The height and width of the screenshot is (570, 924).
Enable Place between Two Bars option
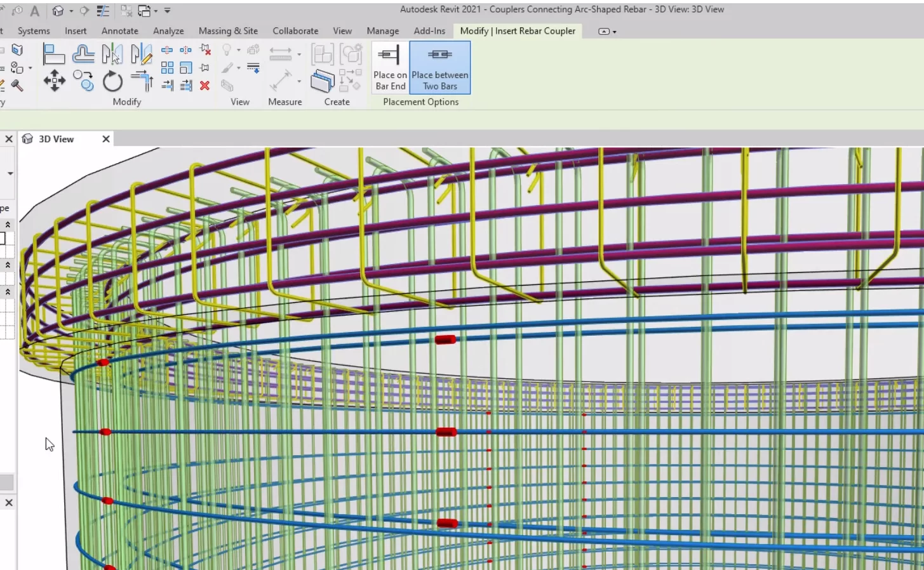[439, 68]
